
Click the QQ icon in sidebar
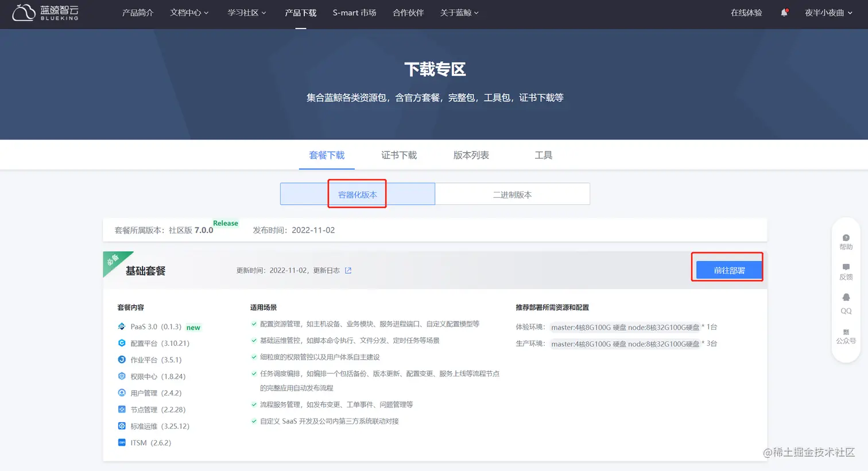pyautogui.click(x=846, y=297)
